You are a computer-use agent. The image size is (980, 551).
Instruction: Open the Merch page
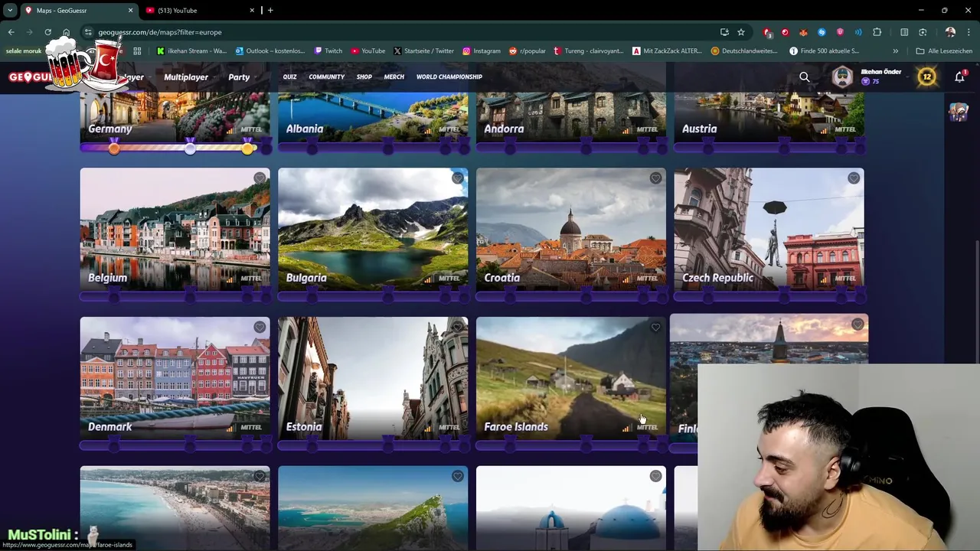coord(394,77)
